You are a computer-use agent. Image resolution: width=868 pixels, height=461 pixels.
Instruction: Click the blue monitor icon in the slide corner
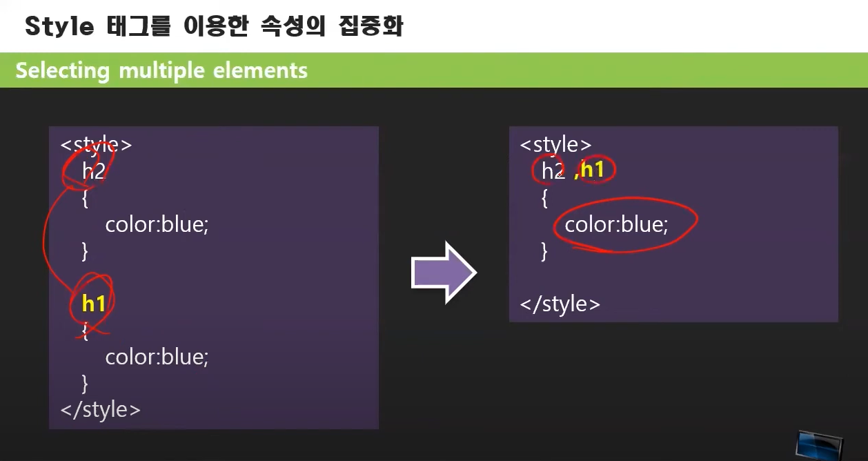point(820,444)
